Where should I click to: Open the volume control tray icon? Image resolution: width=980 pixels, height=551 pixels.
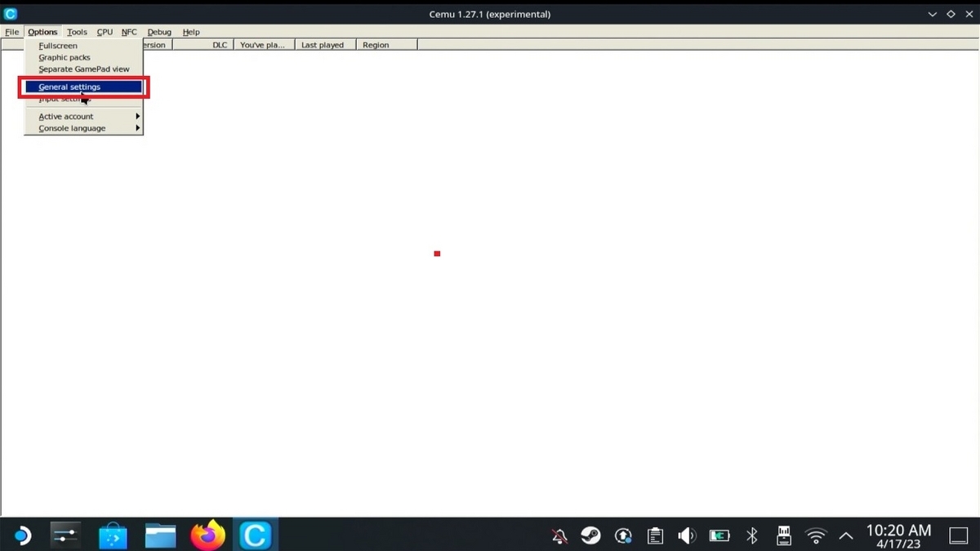pos(687,536)
